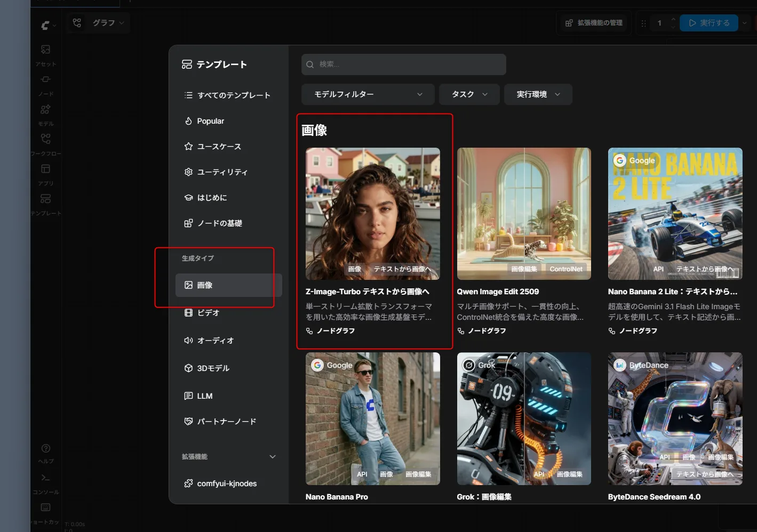
Task: Click the 'ByteDance Seedream 4.0' title text
Action: [x=654, y=497]
